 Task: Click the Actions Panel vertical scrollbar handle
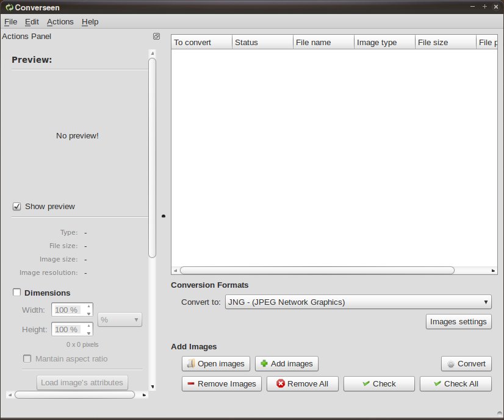click(x=153, y=158)
